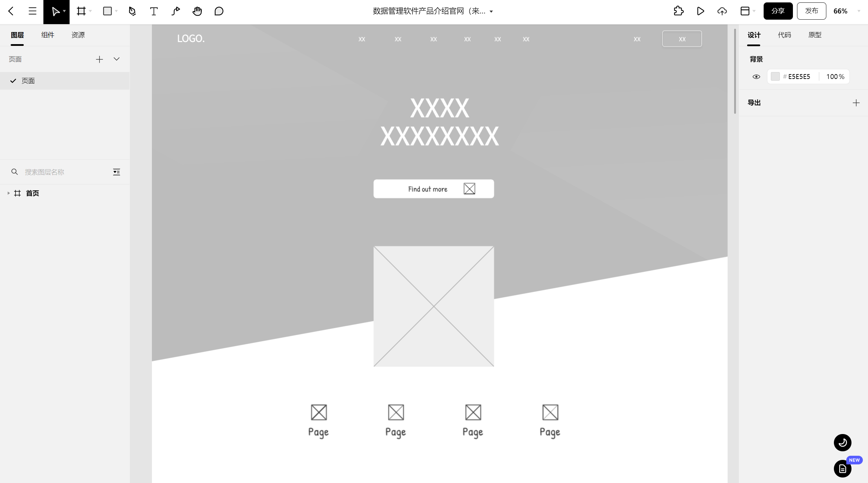Toggle background layer visibility
The height and width of the screenshot is (483, 868).
point(756,76)
